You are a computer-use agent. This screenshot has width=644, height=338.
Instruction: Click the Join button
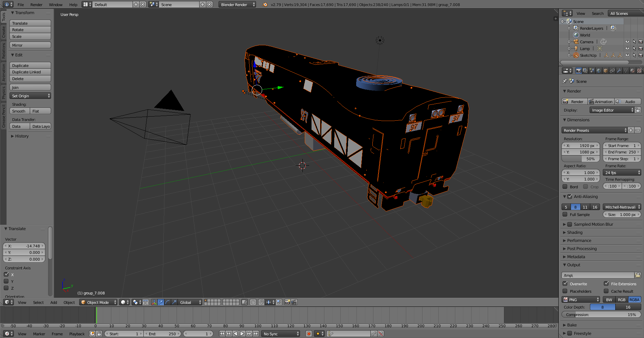[30, 88]
